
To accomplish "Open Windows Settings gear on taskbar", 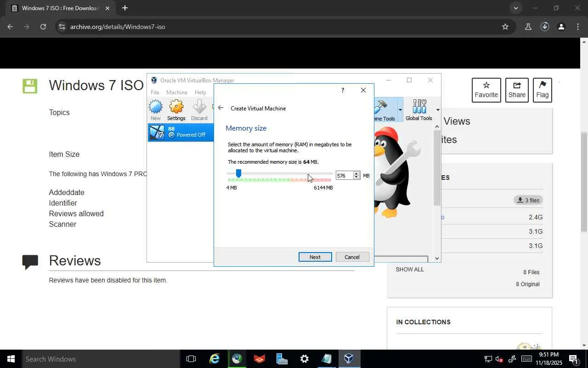I will (x=305, y=359).
